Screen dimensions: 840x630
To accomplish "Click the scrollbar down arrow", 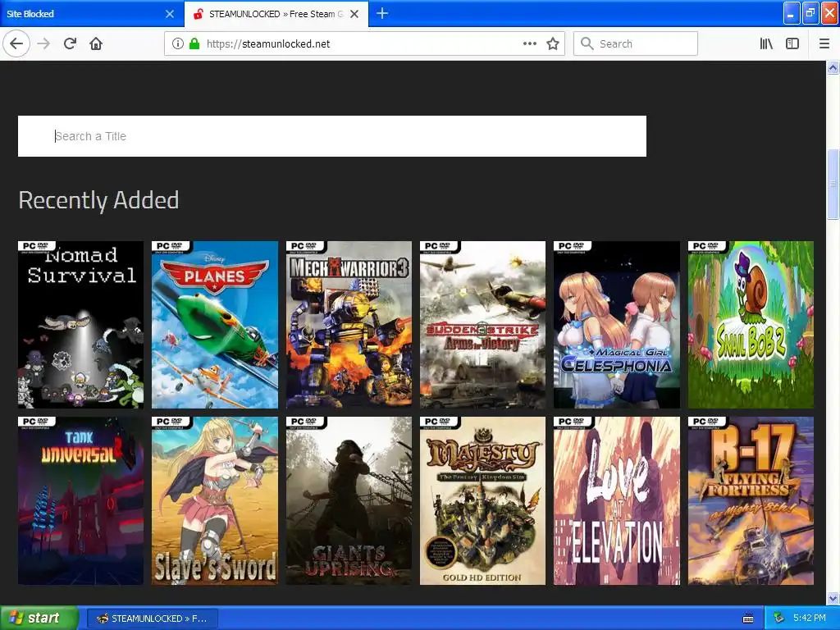I will (833, 598).
